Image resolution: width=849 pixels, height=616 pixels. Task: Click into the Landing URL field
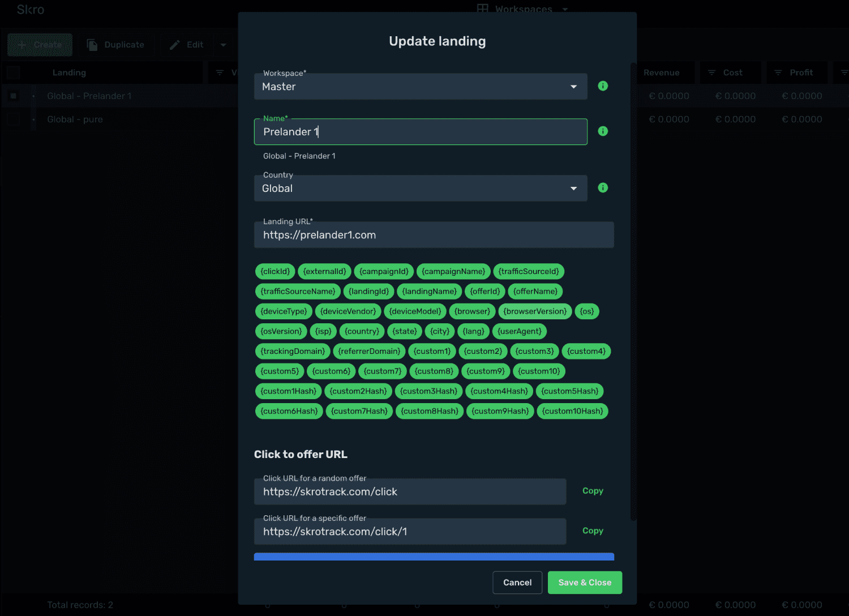[x=434, y=235]
